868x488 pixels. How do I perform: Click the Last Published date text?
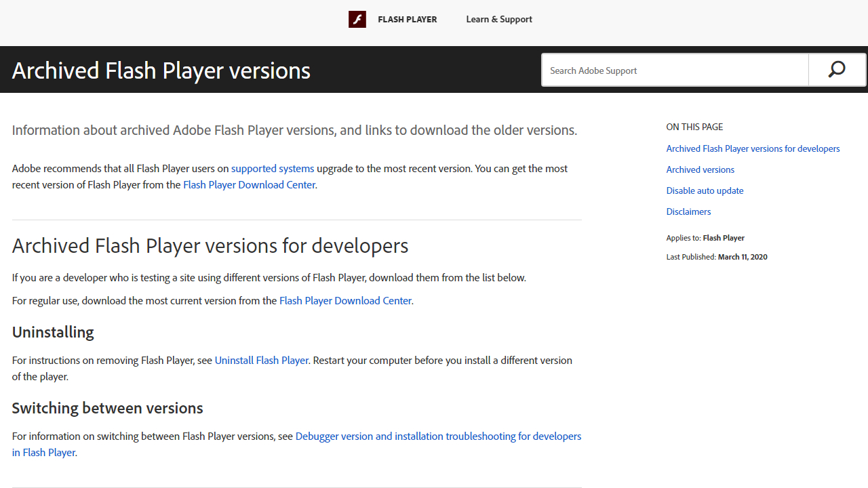point(716,256)
